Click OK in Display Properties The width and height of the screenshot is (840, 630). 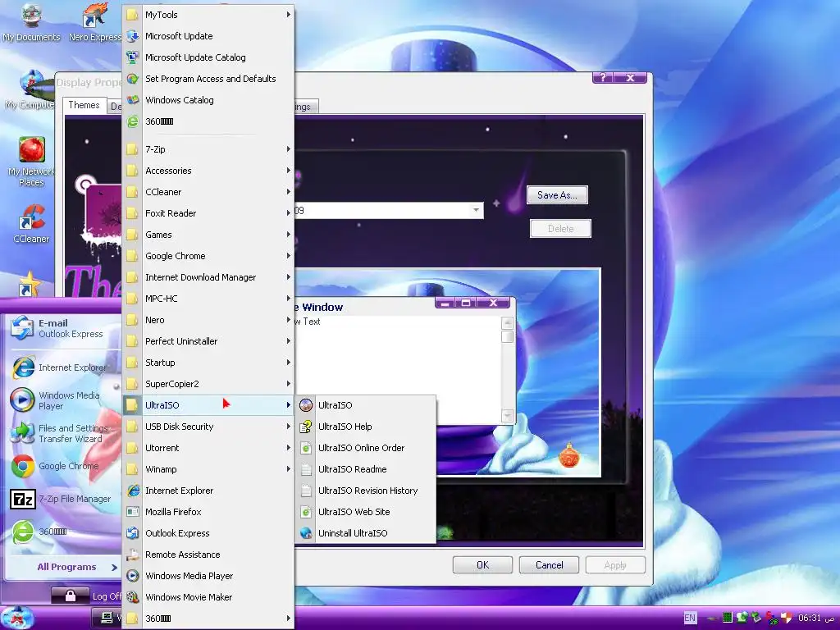pos(482,564)
